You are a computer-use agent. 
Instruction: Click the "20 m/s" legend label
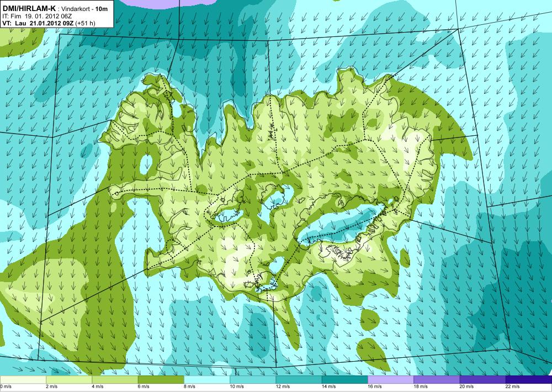466,386
